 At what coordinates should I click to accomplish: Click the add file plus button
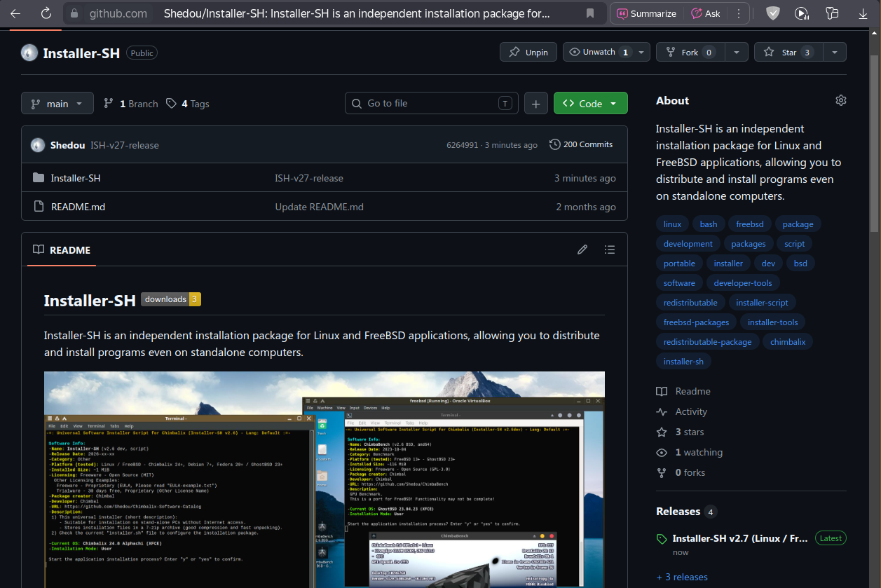535,103
